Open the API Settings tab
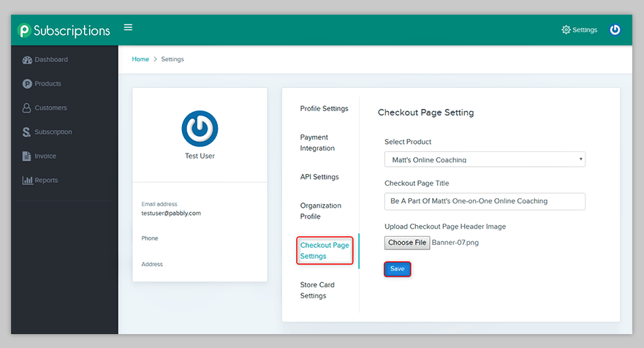The image size is (644, 348). (x=319, y=177)
